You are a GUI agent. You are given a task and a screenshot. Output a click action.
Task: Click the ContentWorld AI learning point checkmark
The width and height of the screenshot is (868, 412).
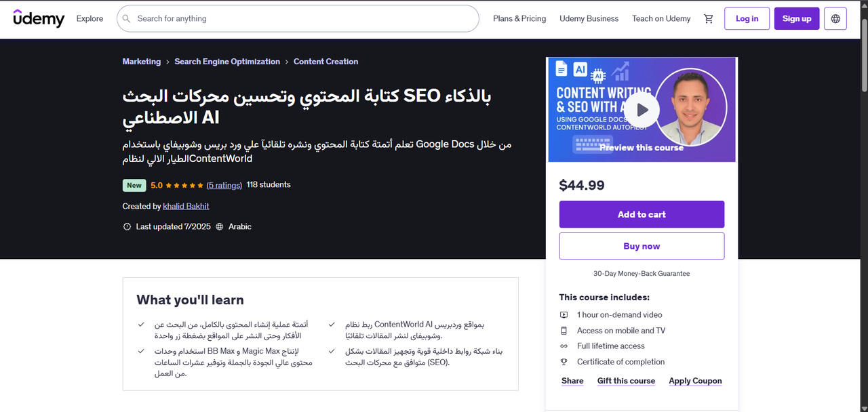click(x=332, y=325)
